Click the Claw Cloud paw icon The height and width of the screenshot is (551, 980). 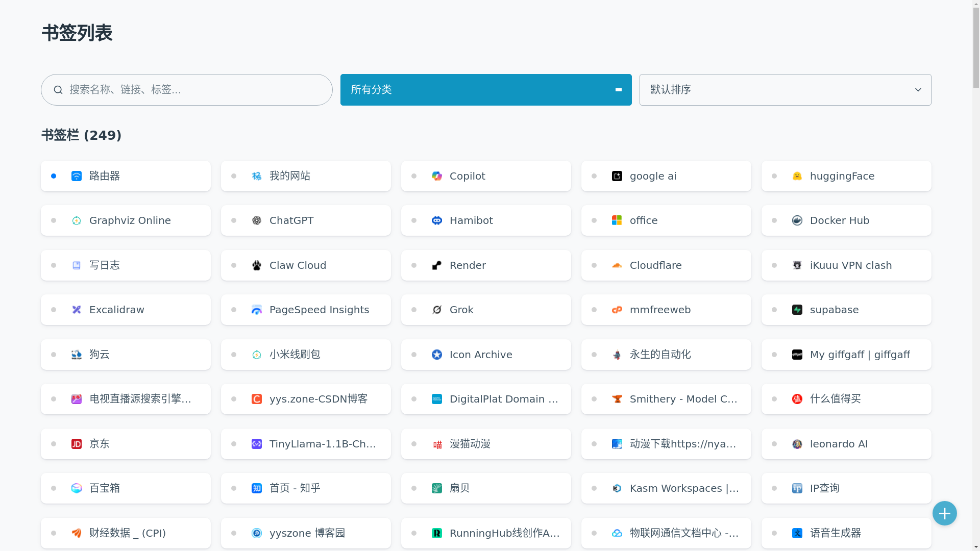coord(257,265)
